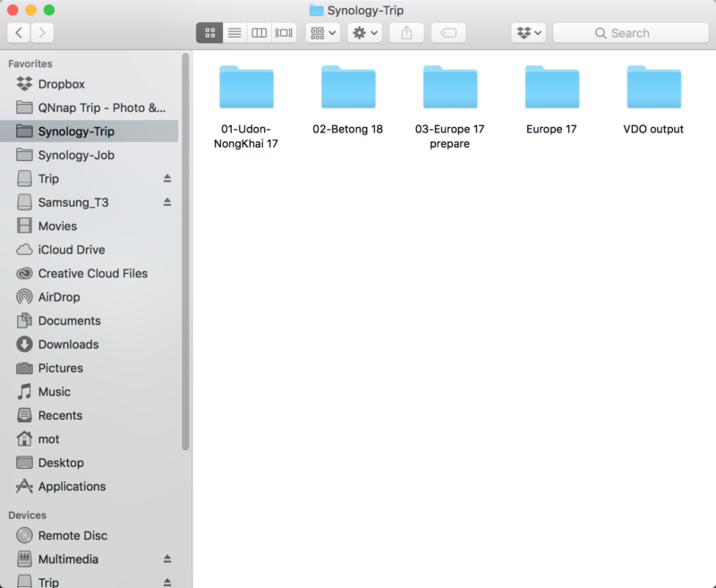Open Downloads in the sidebar
Screen dimensions: 716x588
pyautogui.click(x=89, y=345)
